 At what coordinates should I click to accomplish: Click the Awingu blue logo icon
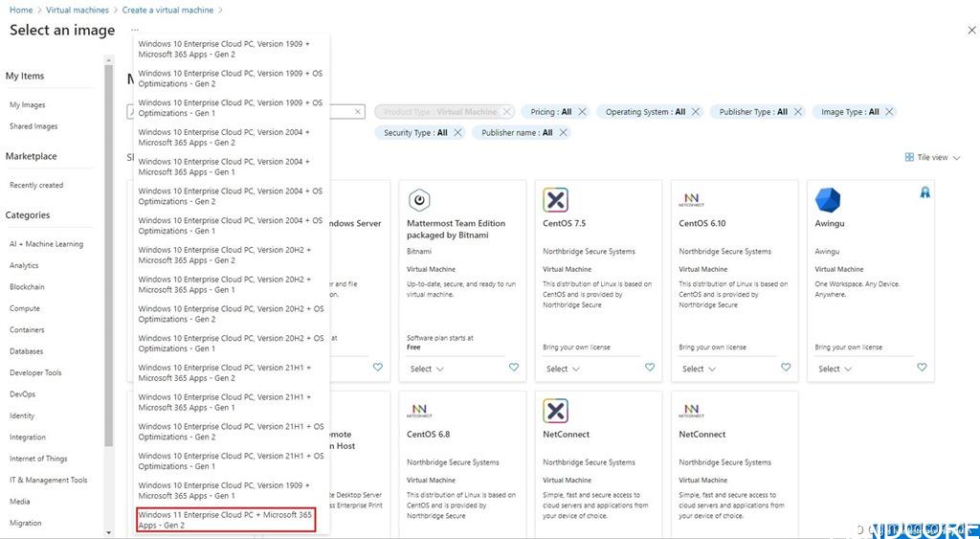(827, 200)
